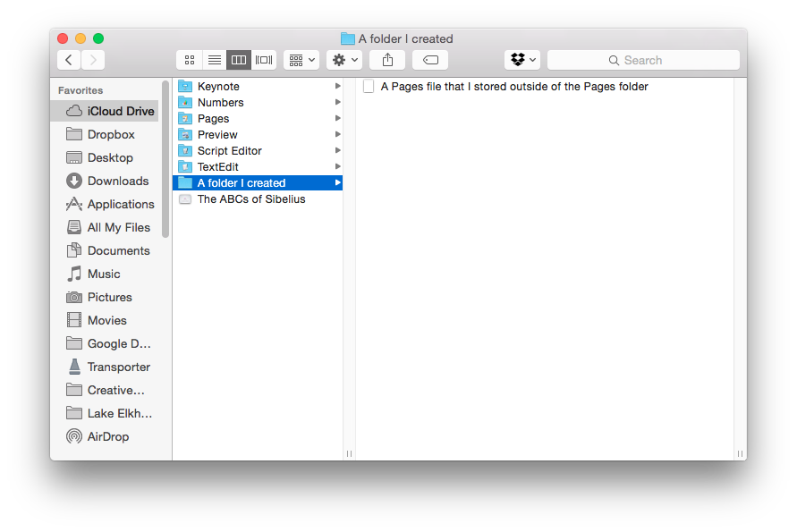Open Dropbox from sidebar Favorites

105,134
